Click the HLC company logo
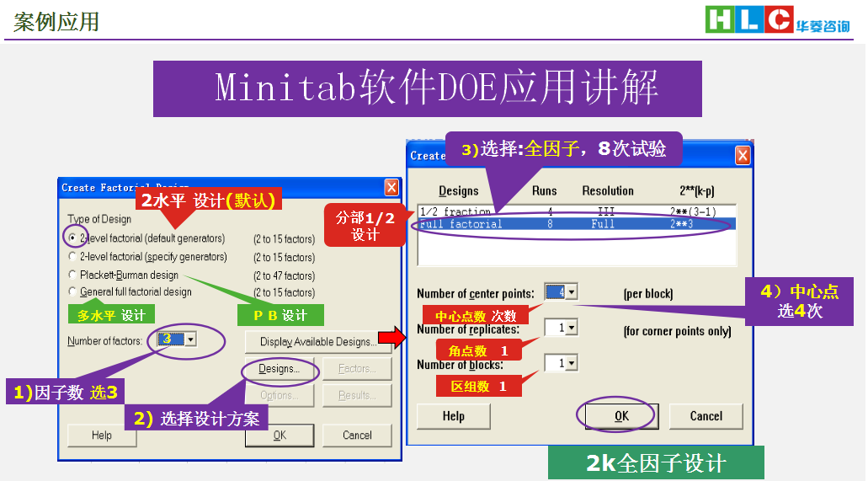This screenshot has height=481, width=868. coord(777,20)
